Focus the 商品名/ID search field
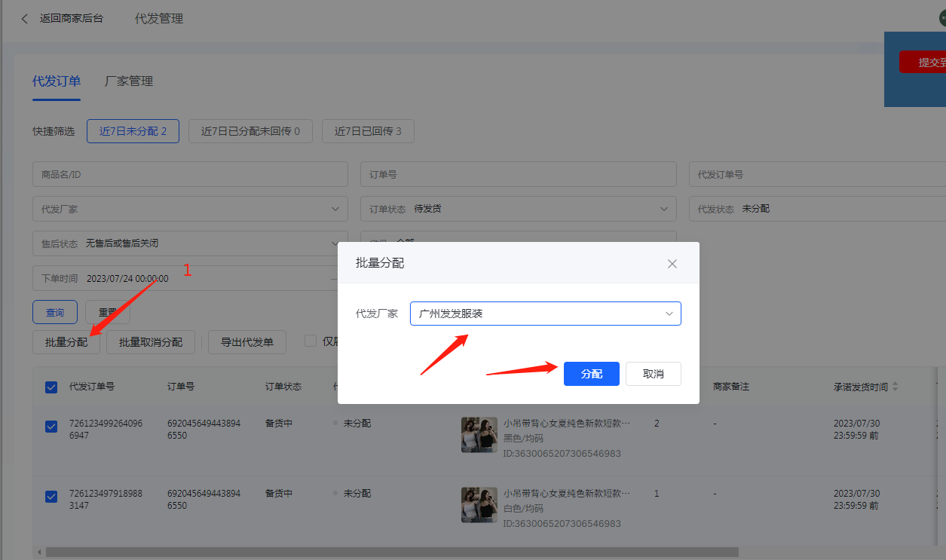 (190, 174)
